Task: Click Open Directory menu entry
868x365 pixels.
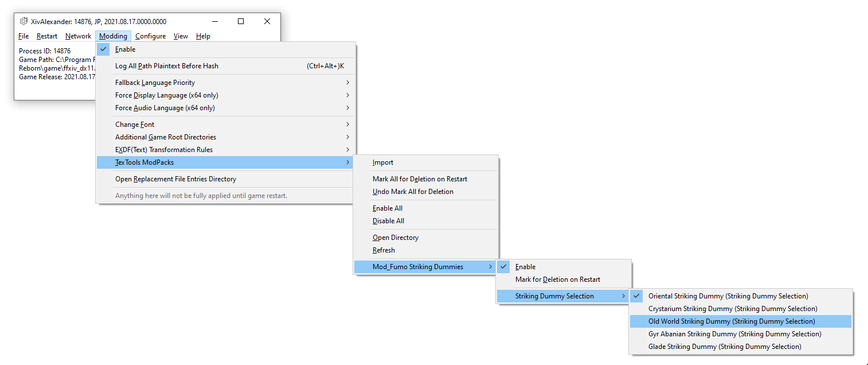Action: [x=396, y=238]
